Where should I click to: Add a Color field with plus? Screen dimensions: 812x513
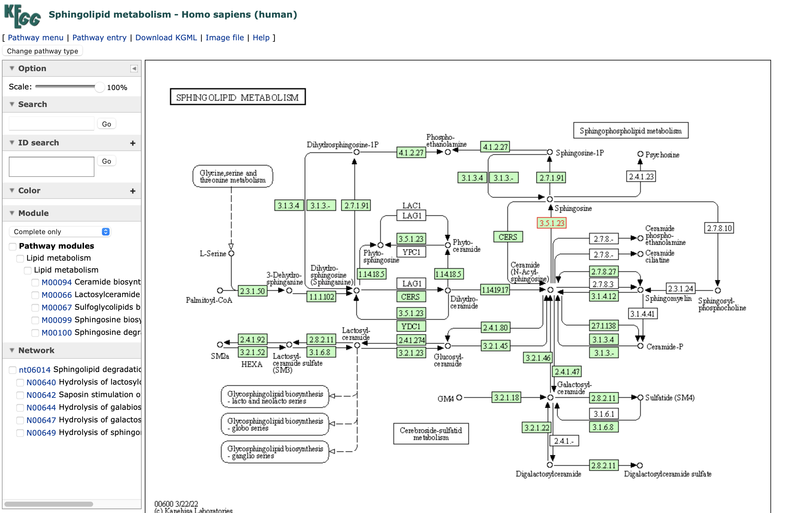133,191
